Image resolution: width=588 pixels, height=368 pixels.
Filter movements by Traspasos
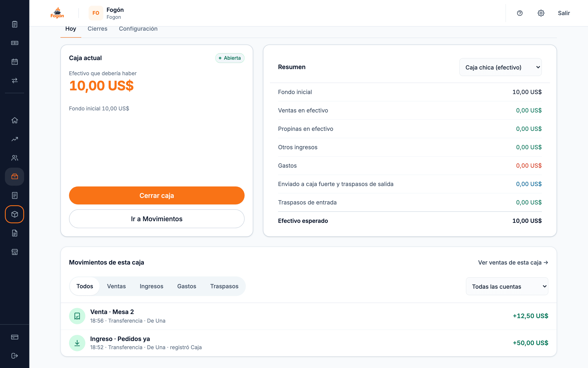(224, 286)
